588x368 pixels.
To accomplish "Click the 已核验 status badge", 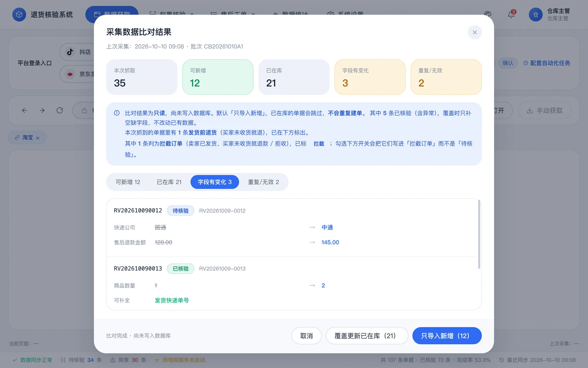I will tap(180, 269).
